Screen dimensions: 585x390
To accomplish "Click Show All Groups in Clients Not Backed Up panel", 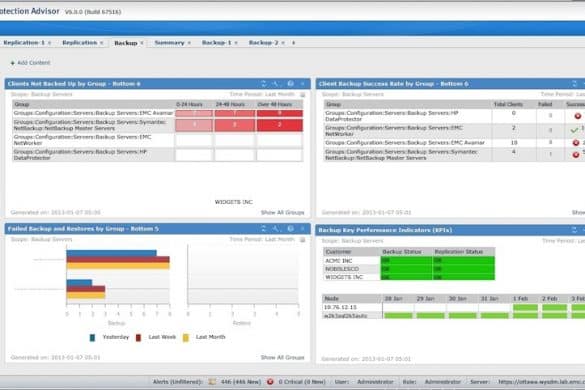I will click(x=282, y=212).
